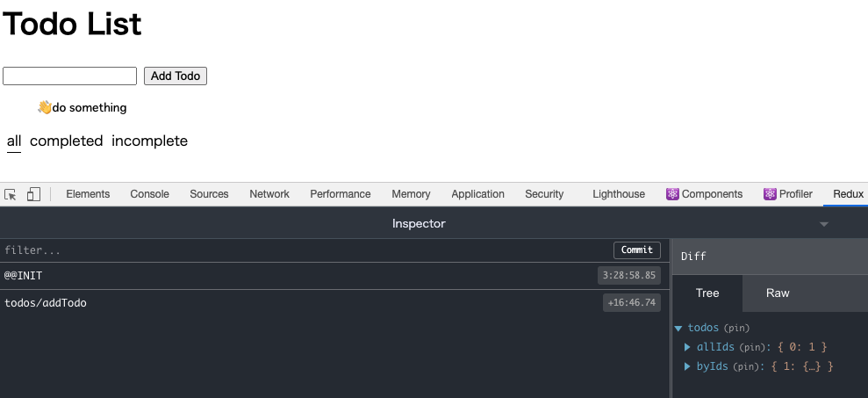868x398 pixels.
Task: Open the Network tab
Action: click(269, 194)
